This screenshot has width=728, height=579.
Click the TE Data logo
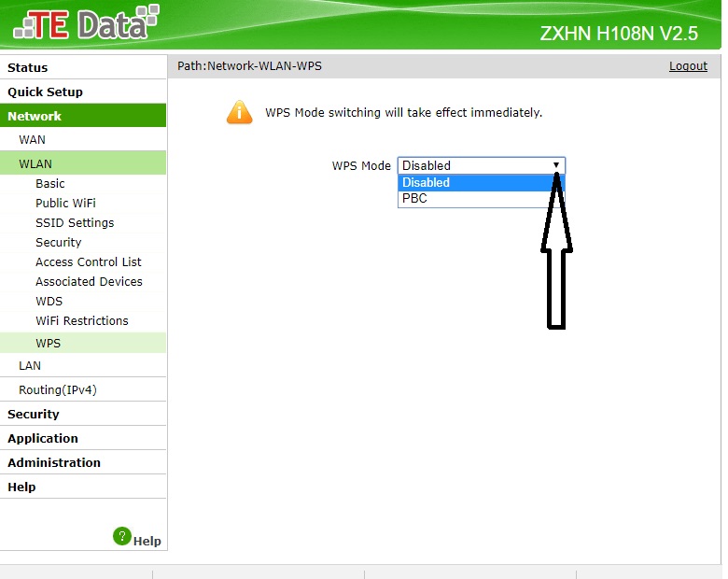click(87, 22)
